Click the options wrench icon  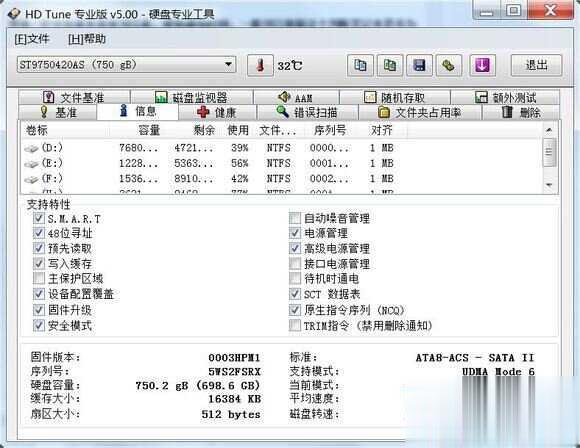click(449, 65)
